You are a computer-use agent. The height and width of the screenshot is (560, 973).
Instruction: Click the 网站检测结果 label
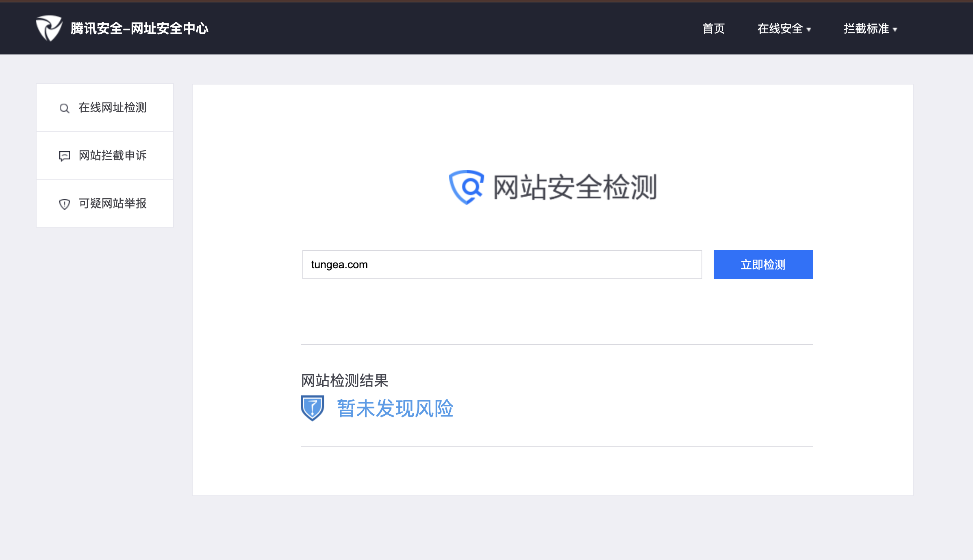(x=345, y=381)
